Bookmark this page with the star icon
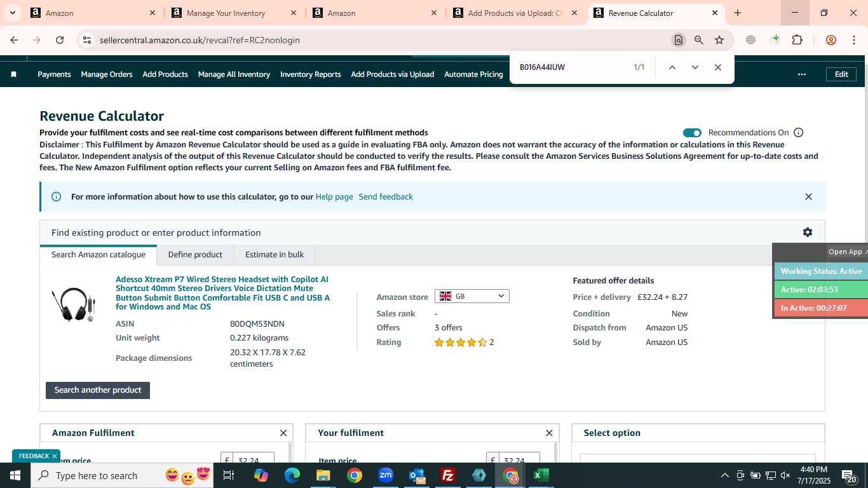The width and height of the screenshot is (868, 488). [719, 40]
